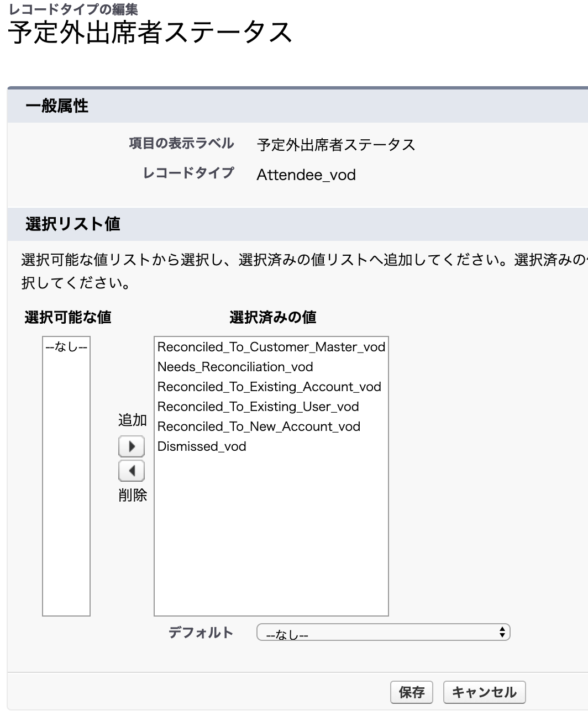Choose Needs_Reconciliation_vod from the selected list
Viewport: 588px width, 716px height.
235,367
